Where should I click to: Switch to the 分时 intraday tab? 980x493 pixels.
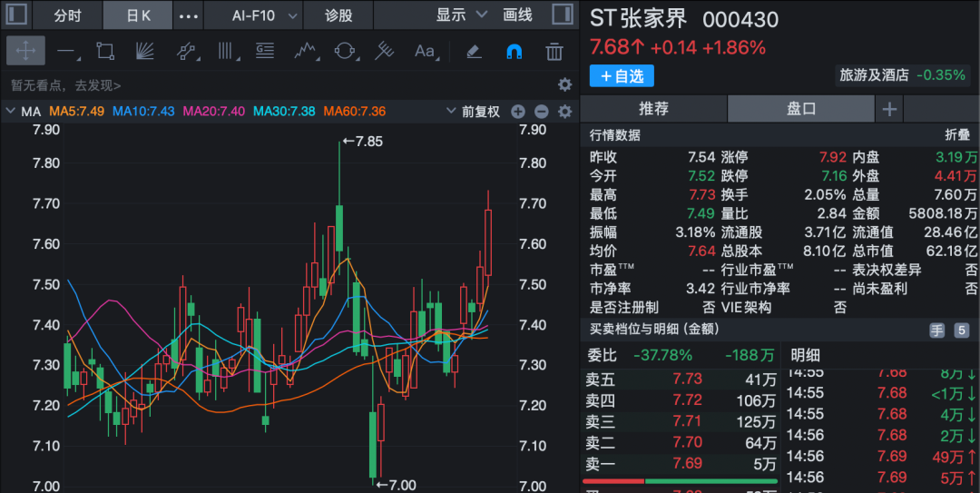pos(67,15)
